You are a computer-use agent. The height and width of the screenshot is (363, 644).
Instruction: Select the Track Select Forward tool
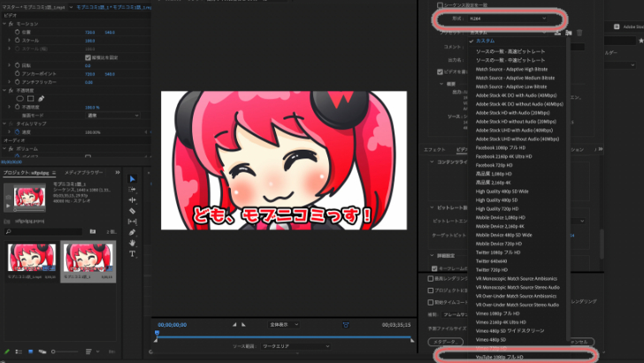coord(133,189)
